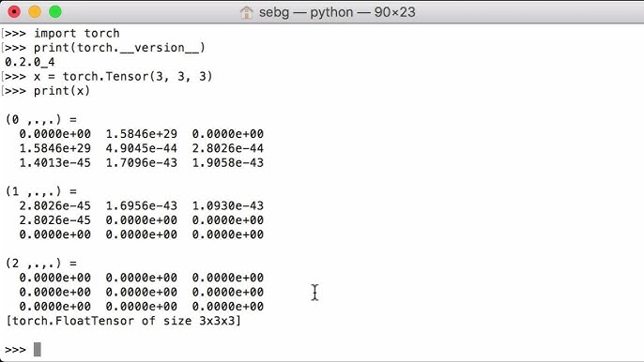The image size is (644, 362).
Task: Click the window title 'sebg — python — 90×23'
Action: click(x=337, y=12)
